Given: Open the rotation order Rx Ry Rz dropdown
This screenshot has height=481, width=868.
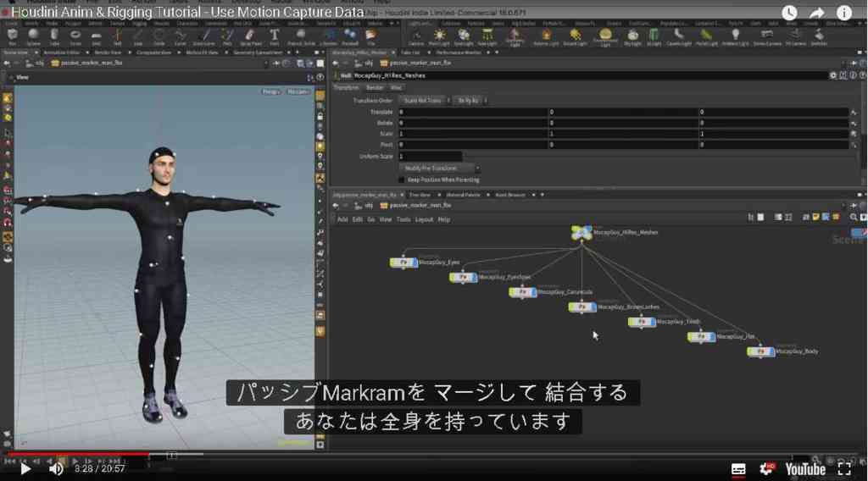Looking at the screenshot, I should (x=470, y=101).
